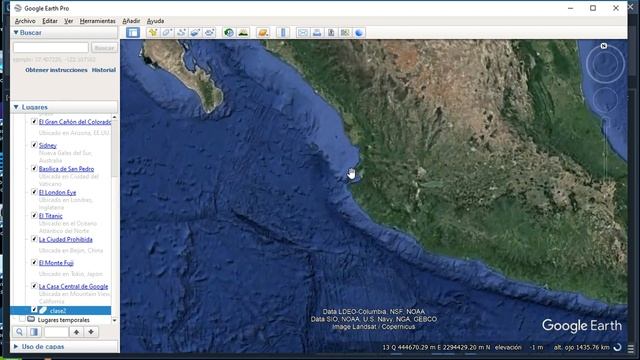This screenshot has width=640, height=360.
Task: Click the Save Image toolbar icon
Action: tap(331, 33)
